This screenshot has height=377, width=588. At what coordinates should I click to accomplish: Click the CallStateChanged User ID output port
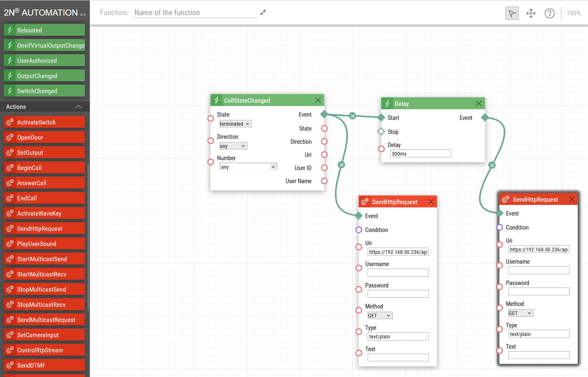324,168
